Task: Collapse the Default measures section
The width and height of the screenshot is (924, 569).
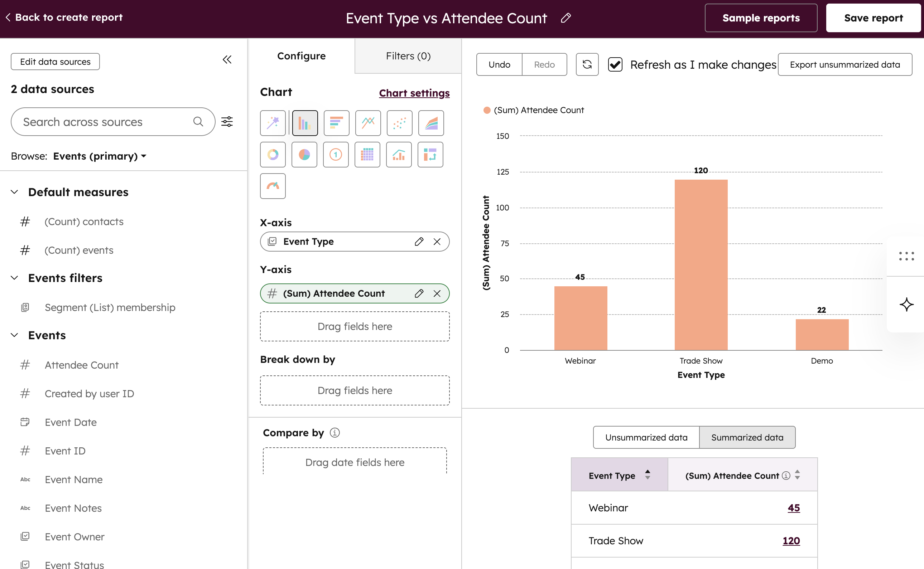Action: [14, 192]
